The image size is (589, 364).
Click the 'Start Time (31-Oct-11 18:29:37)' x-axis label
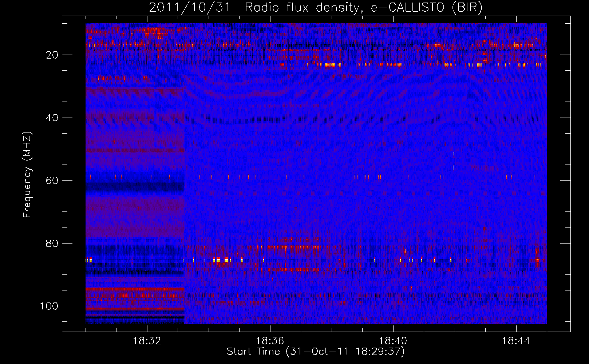pyautogui.click(x=316, y=352)
